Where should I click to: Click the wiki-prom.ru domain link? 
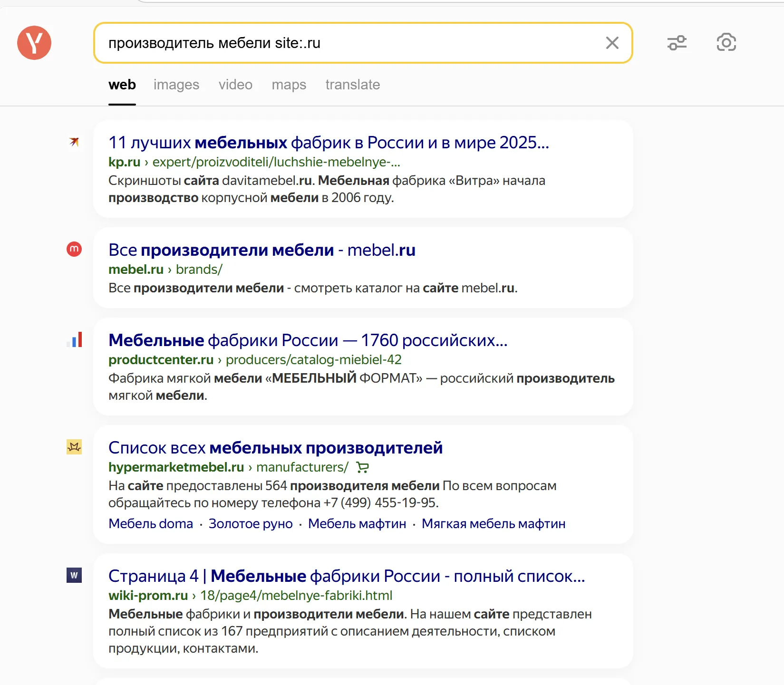click(x=148, y=596)
